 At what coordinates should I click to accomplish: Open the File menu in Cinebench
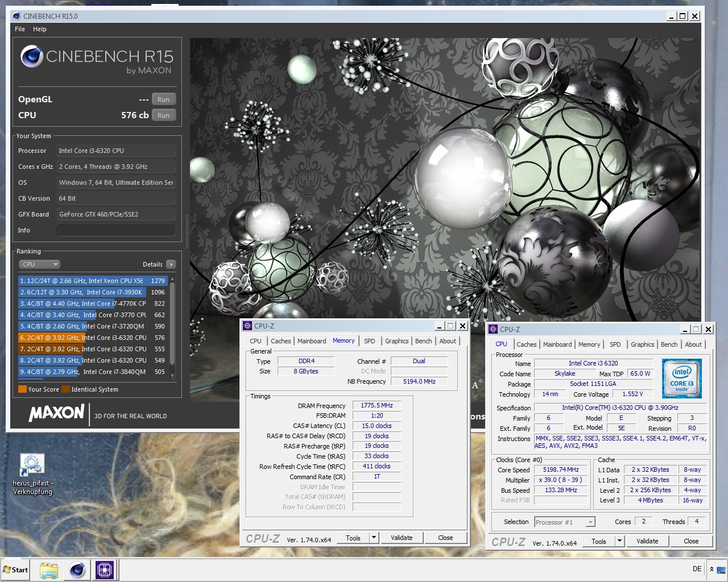pyautogui.click(x=20, y=29)
